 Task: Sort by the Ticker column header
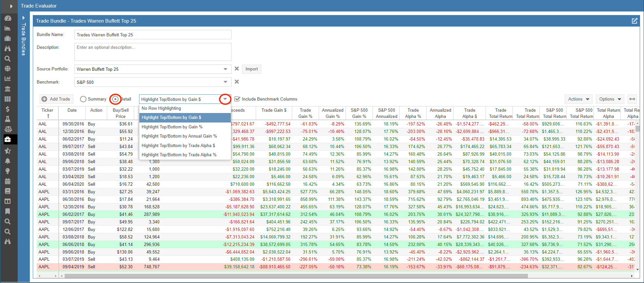(x=47, y=113)
